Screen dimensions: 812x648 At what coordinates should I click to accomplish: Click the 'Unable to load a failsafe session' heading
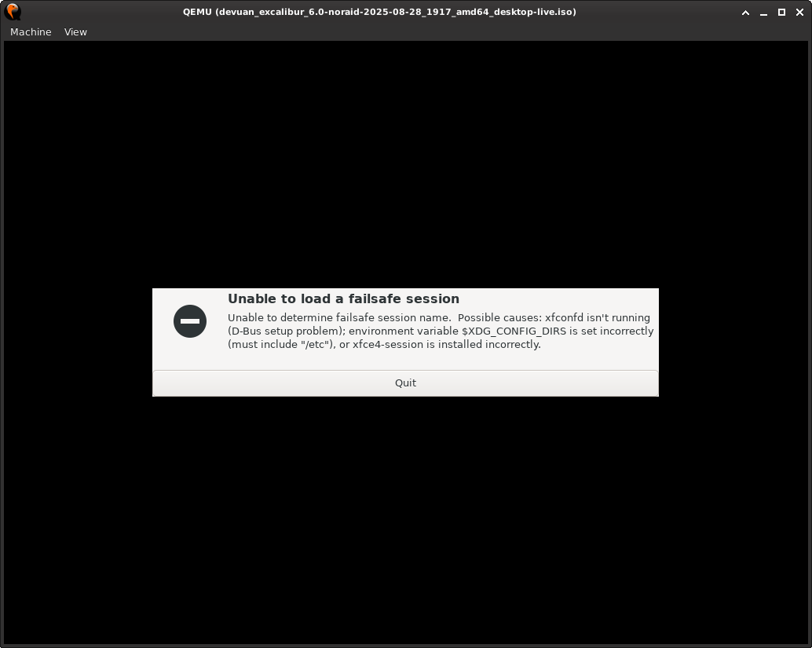tap(343, 299)
